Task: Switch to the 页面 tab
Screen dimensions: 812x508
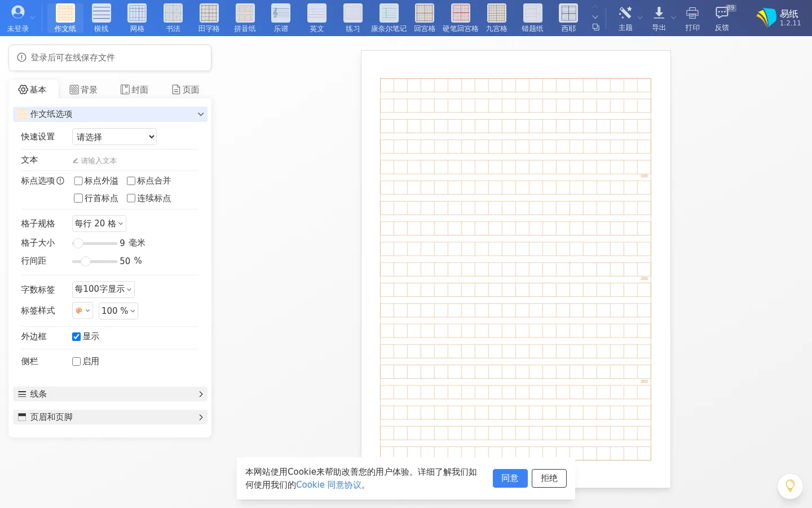Action: point(186,90)
